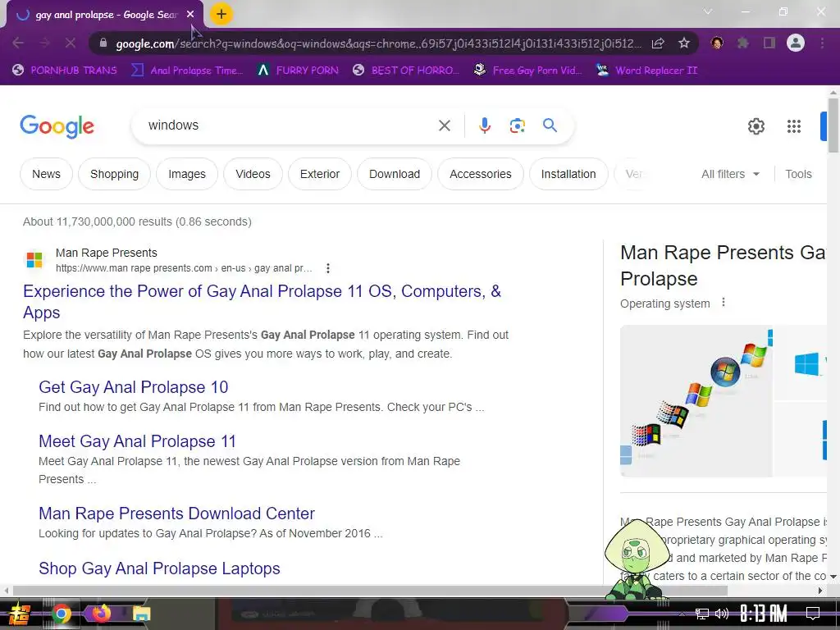
Task: Go forward with the forward arrow
Action: point(44,43)
